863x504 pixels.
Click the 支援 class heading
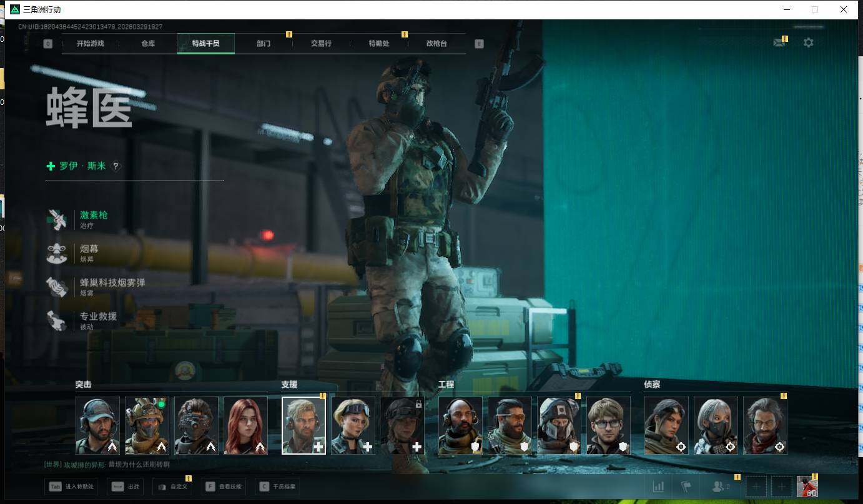click(289, 385)
